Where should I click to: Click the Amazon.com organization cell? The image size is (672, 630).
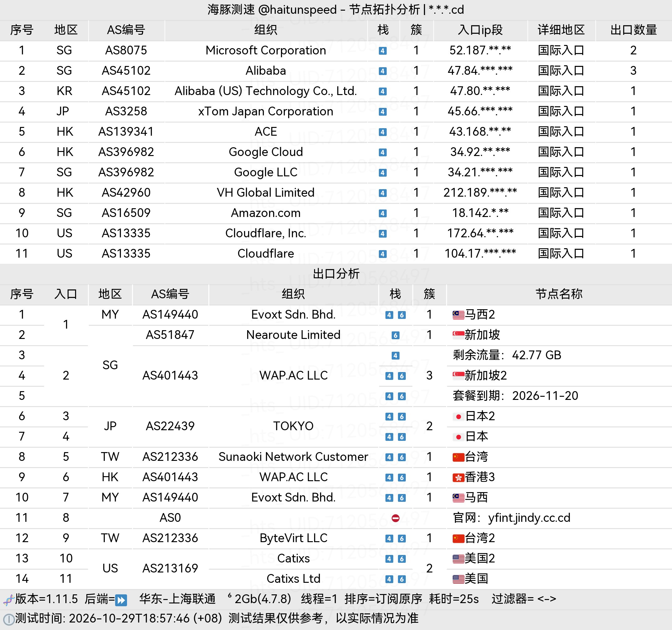pos(266,213)
